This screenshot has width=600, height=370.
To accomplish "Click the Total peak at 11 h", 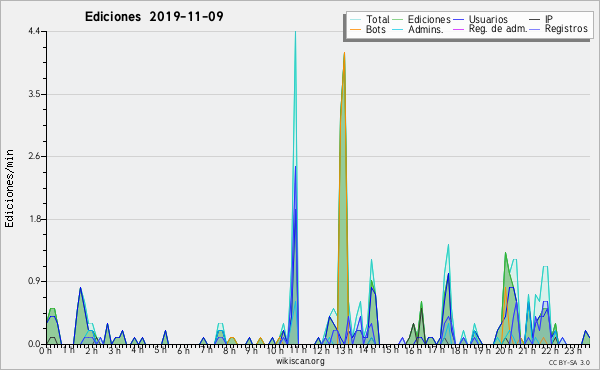I will tap(295, 33).
